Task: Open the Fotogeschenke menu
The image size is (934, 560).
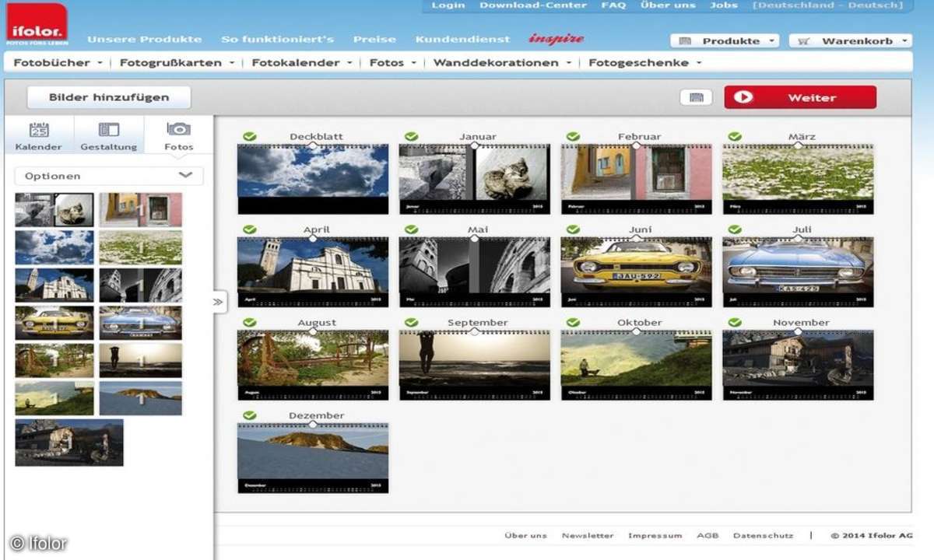Action: click(x=645, y=62)
